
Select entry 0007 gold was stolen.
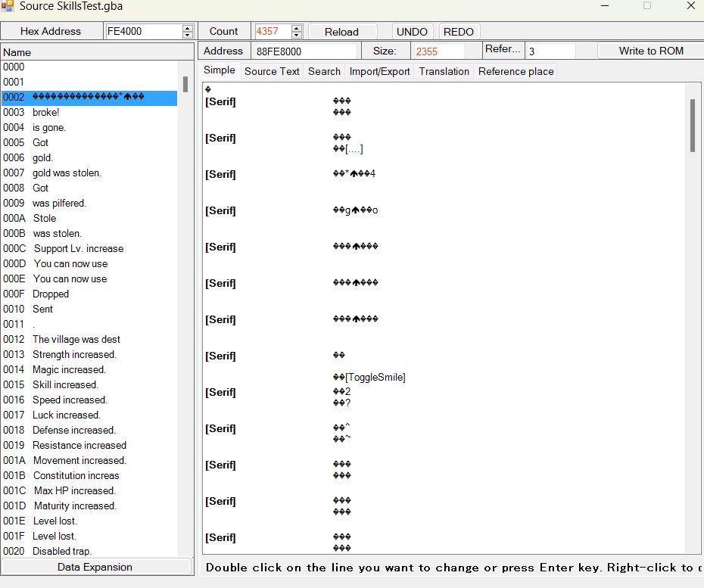point(89,173)
